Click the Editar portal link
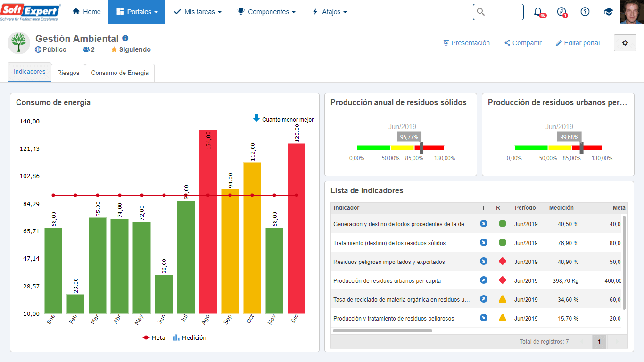This screenshot has height=362, width=644. click(578, 43)
